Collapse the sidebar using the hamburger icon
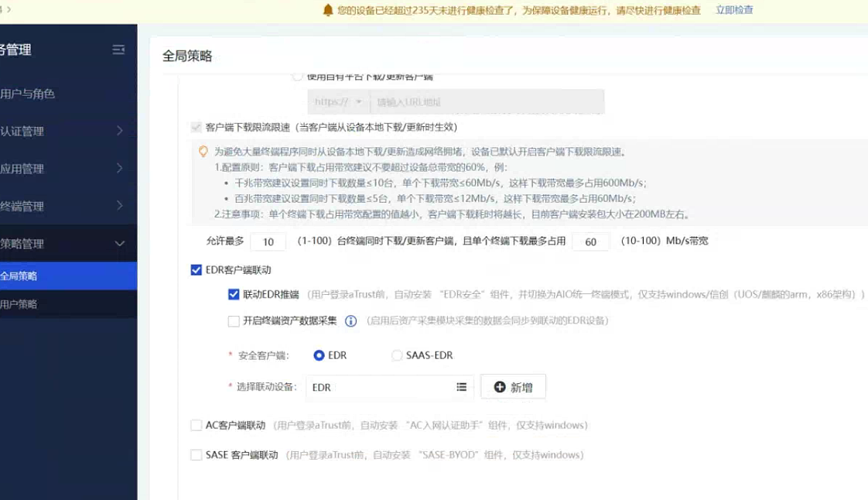This screenshot has width=868, height=500. pos(118,49)
